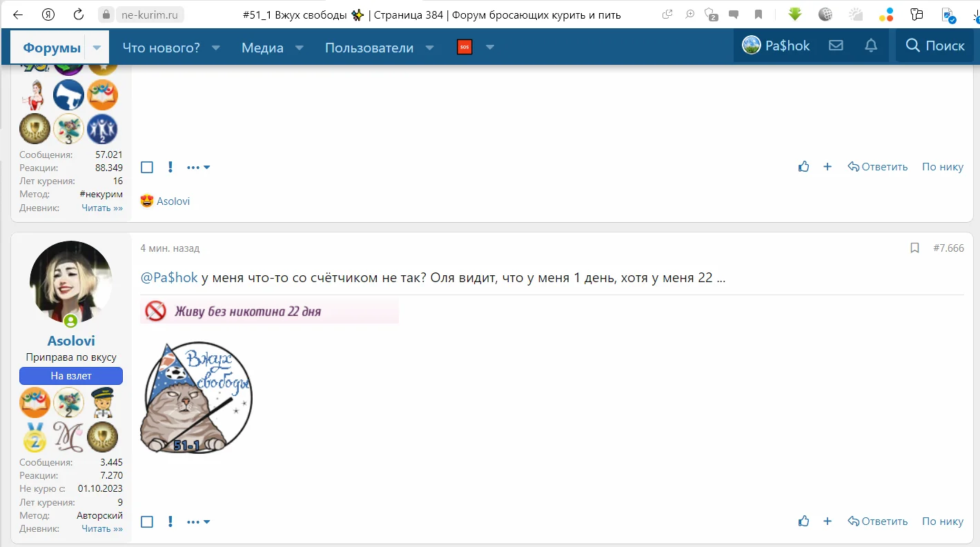Image resolution: width=980 pixels, height=547 pixels.
Task: Open the Медиа navigation item
Action: coord(262,48)
